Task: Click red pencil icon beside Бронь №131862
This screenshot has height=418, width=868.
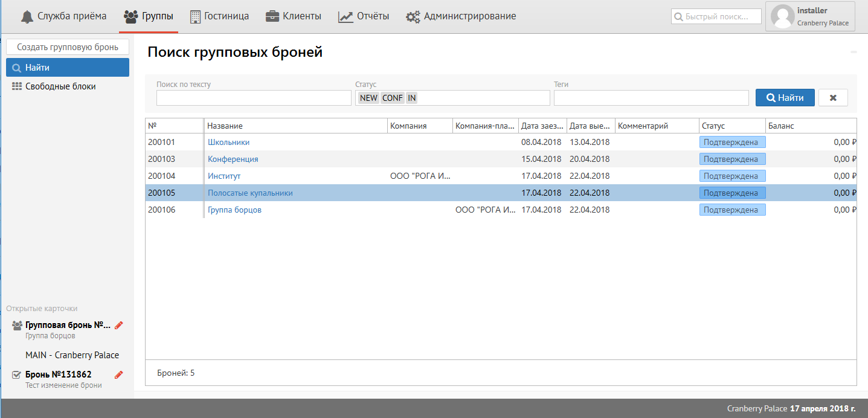Action: (x=119, y=375)
